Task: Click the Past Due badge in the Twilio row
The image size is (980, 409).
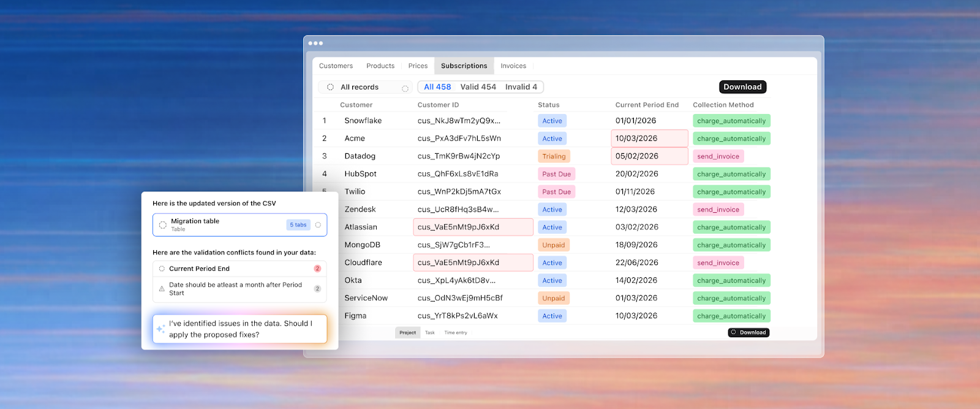Action: [x=556, y=192]
